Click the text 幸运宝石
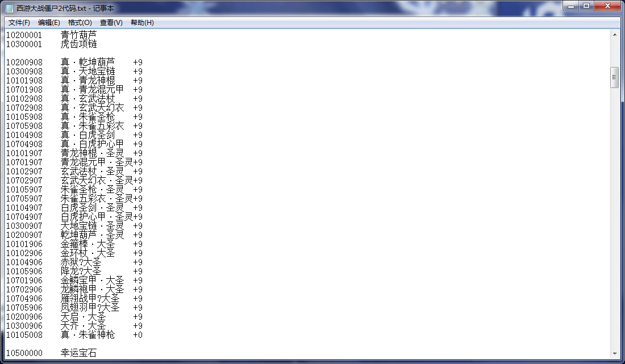This screenshot has height=364, width=625. coord(78,353)
